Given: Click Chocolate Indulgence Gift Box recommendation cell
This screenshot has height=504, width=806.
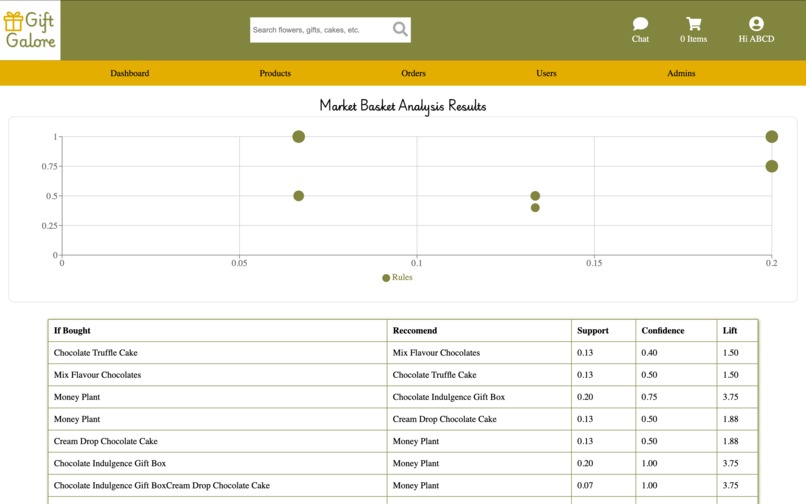Looking at the screenshot, I should [x=448, y=397].
